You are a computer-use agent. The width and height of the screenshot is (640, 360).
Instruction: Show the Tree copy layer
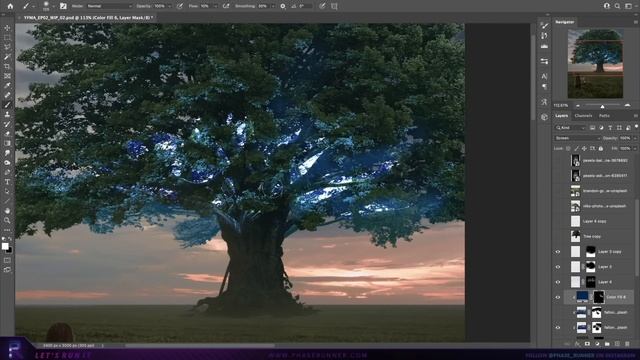point(558,236)
